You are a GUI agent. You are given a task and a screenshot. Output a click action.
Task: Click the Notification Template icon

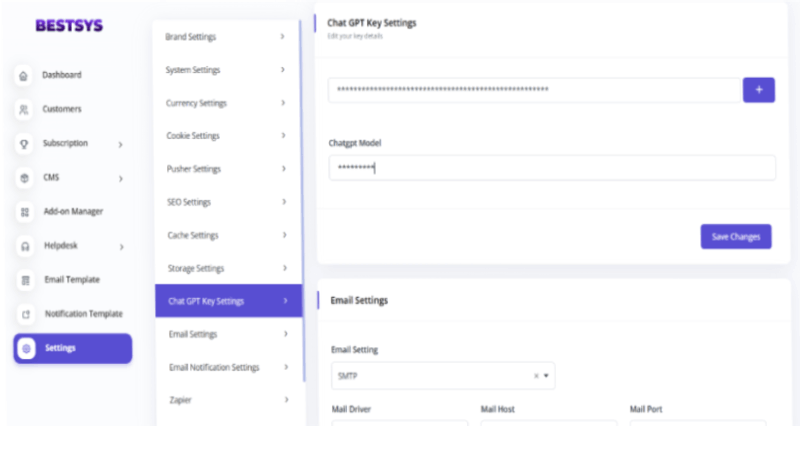point(25,314)
